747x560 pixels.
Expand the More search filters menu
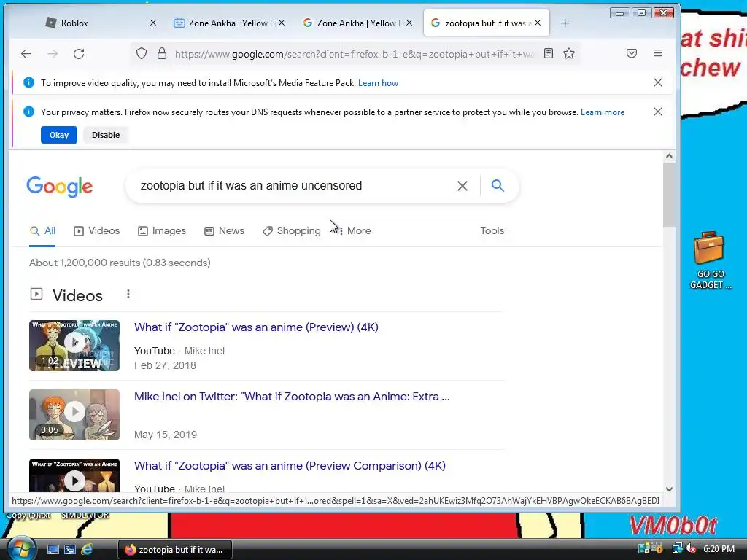[x=354, y=231]
